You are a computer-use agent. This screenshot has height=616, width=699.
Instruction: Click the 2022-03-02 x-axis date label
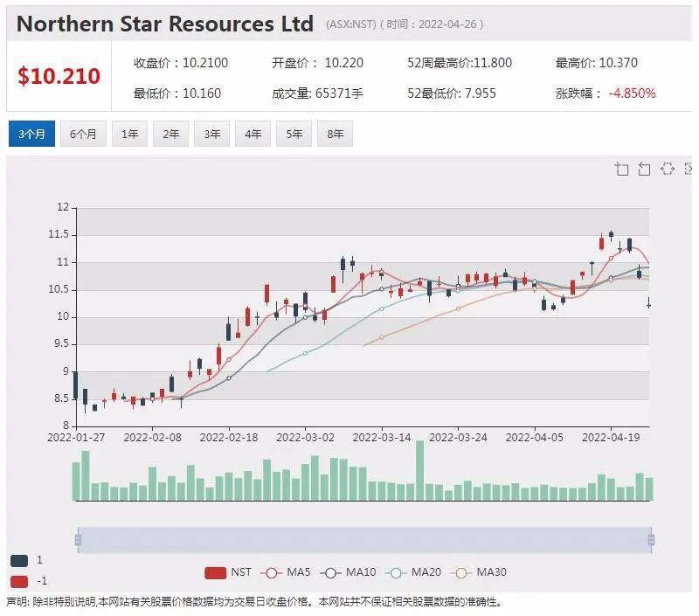pos(305,438)
